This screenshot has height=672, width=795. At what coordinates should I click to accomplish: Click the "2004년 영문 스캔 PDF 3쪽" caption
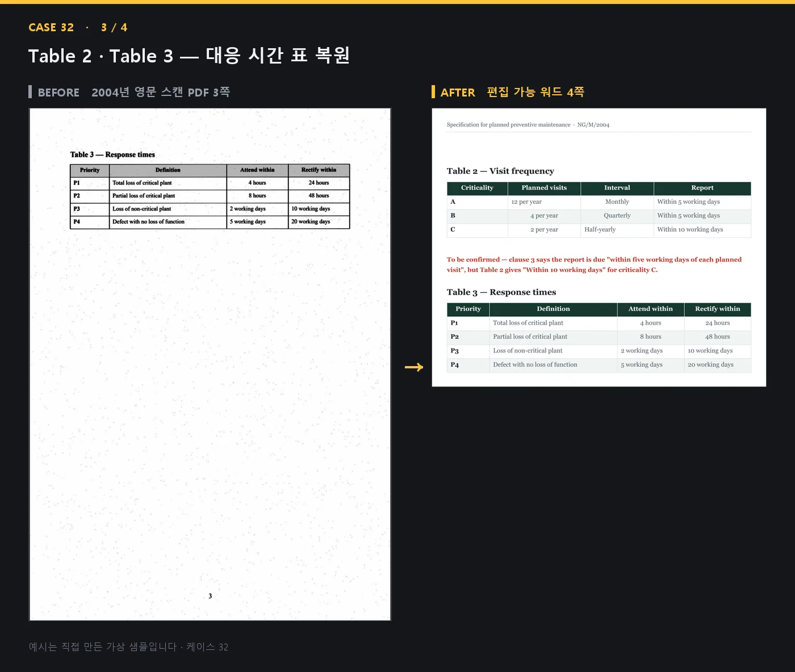tap(161, 92)
